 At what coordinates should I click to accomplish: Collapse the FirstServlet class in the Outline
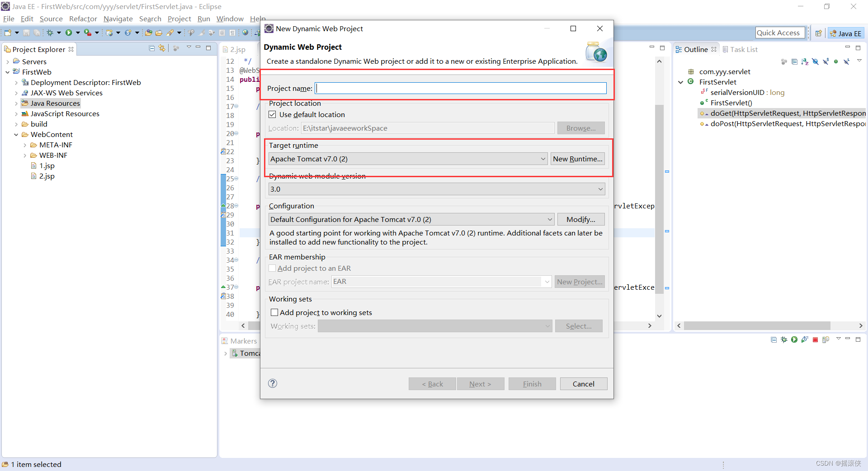(680, 82)
